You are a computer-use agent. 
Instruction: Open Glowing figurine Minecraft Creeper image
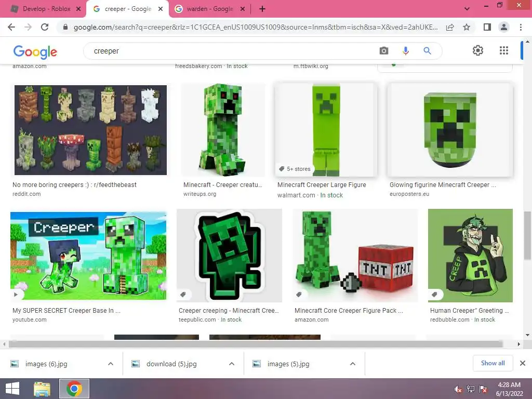point(450,130)
